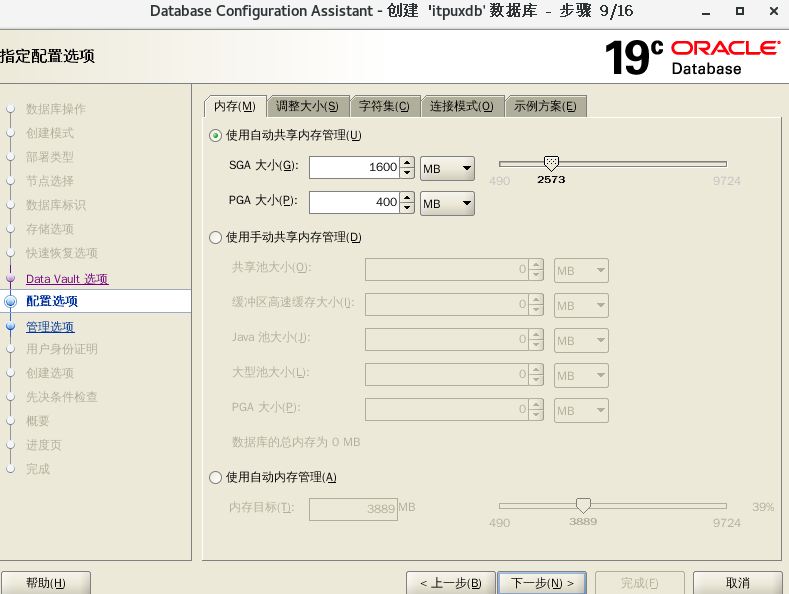Open the PGA unit MB dropdown

[x=447, y=203]
